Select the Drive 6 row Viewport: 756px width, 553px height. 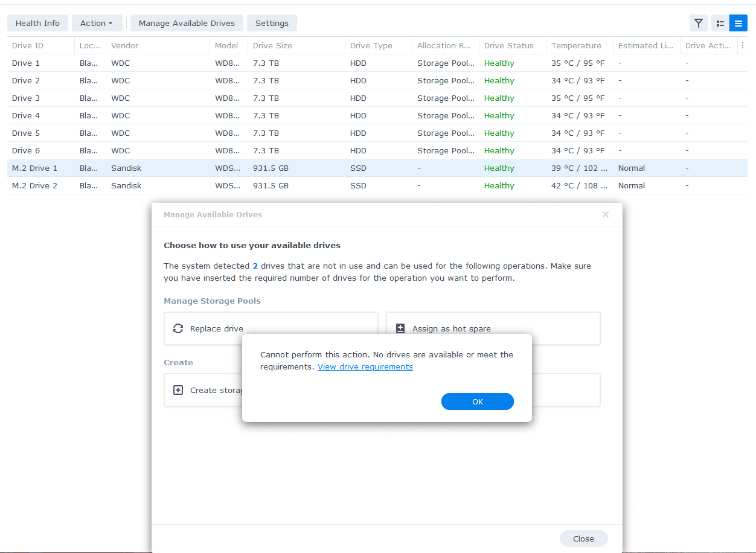377,150
